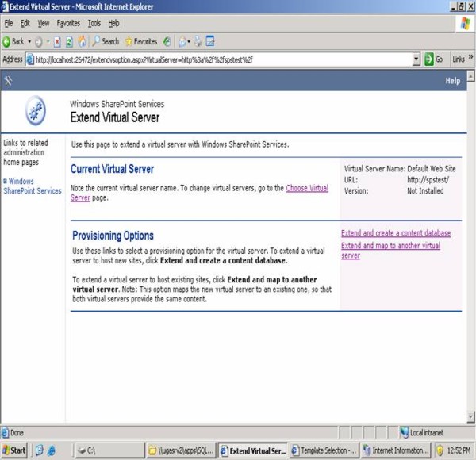Switch to \\jugasrv2\apps folder taskbar window
The image size is (476, 460).
(x=181, y=450)
